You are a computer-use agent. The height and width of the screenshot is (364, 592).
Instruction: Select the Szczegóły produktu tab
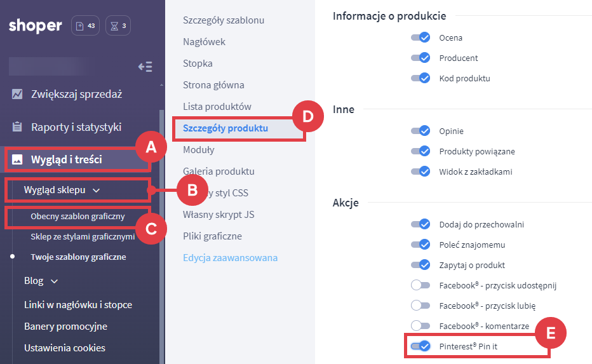[x=225, y=128]
